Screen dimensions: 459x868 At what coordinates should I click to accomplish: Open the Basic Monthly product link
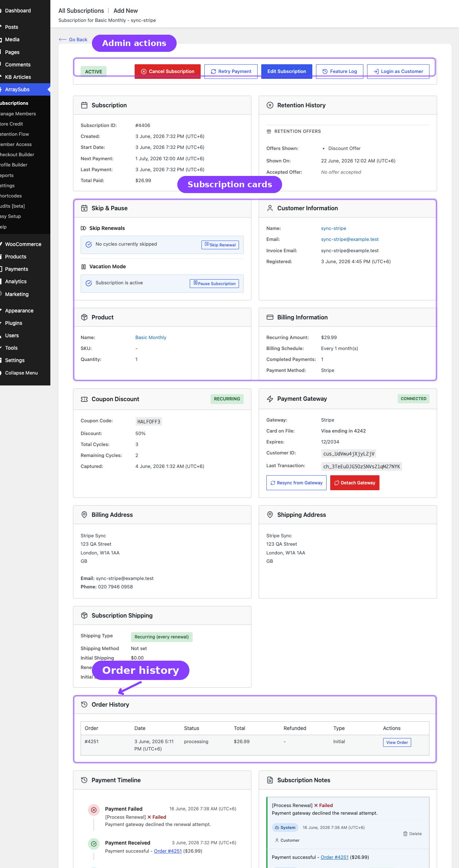(151, 338)
